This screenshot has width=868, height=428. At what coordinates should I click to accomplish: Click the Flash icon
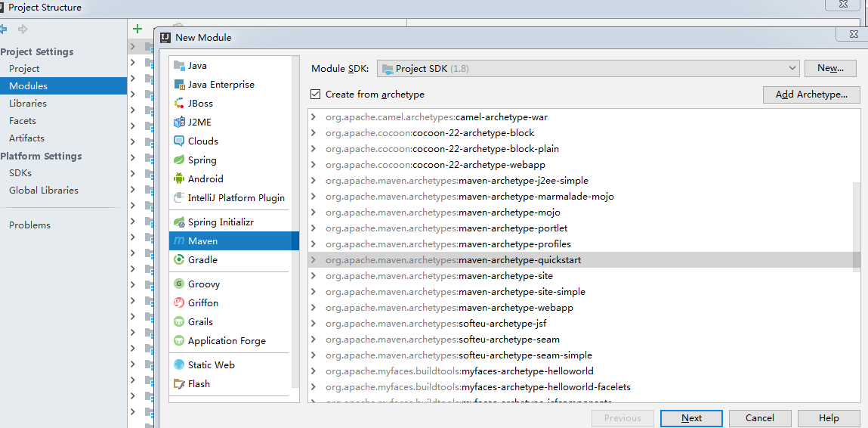click(x=179, y=383)
